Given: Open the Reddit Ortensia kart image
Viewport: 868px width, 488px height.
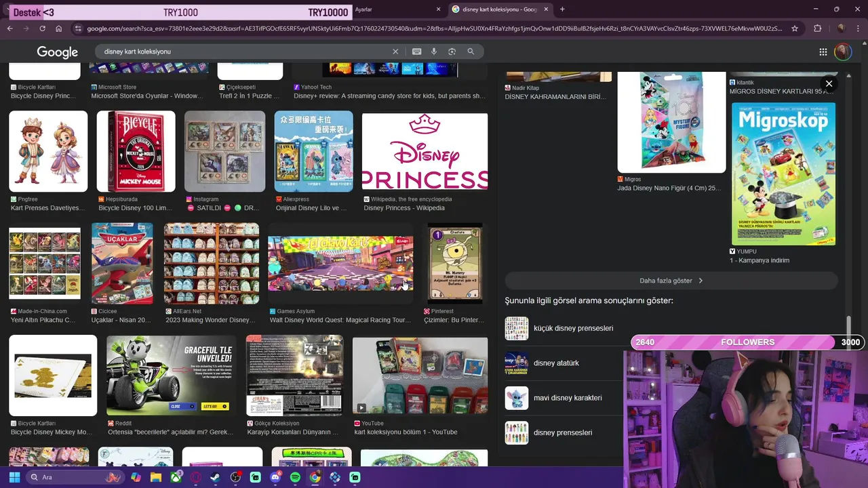Looking at the screenshot, I should (x=171, y=375).
